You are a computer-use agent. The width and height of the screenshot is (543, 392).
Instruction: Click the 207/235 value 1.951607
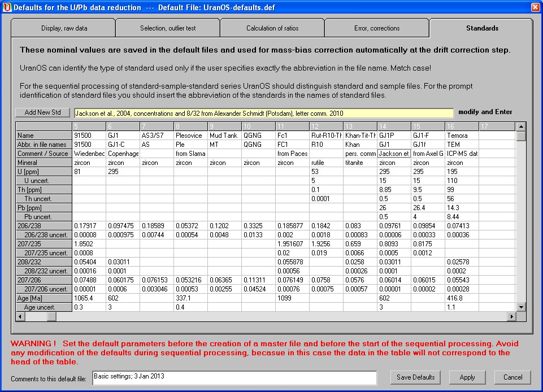293,244
